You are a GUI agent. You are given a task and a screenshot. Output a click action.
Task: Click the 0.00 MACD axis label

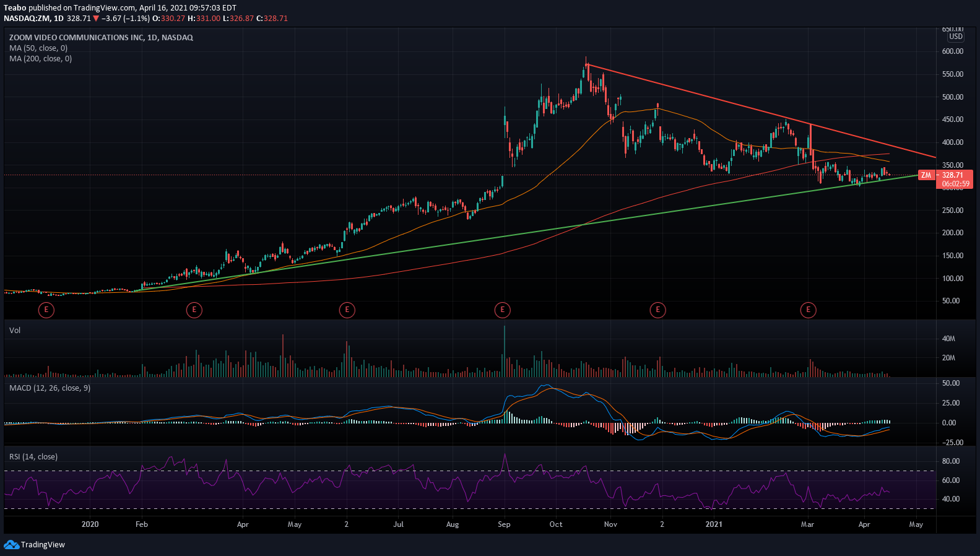click(949, 423)
